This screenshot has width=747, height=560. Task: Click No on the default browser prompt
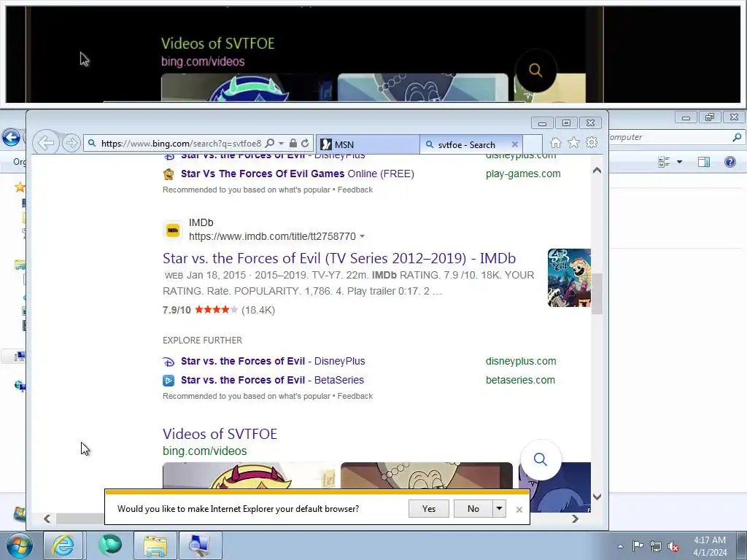click(473, 508)
